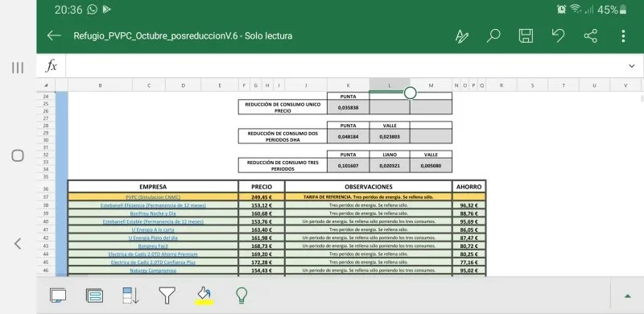Tap the Android recent apps button

[x=18, y=68]
